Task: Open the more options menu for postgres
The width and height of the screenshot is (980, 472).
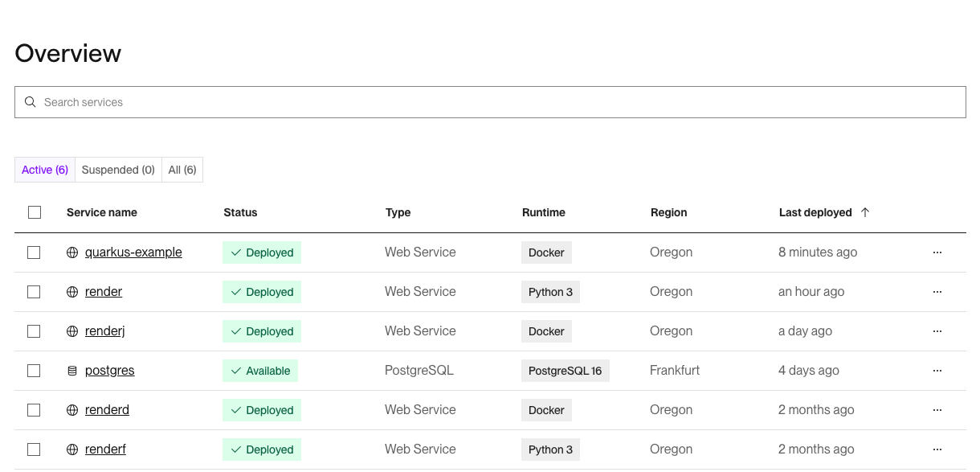Action: (x=937, y=371)
